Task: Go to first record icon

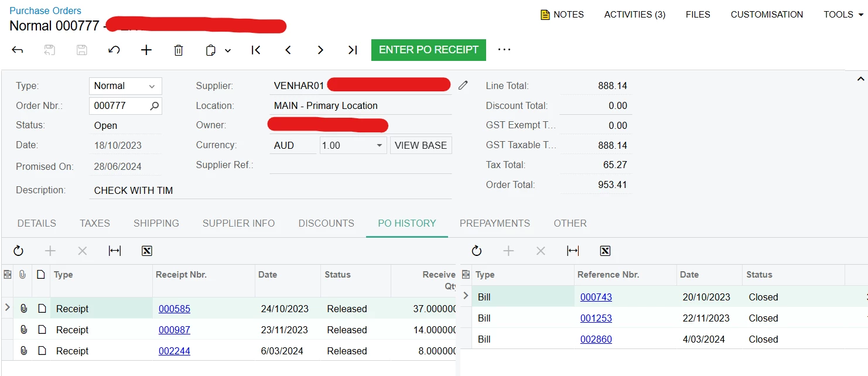Action: pyautogui.click(x=256, y=50)
